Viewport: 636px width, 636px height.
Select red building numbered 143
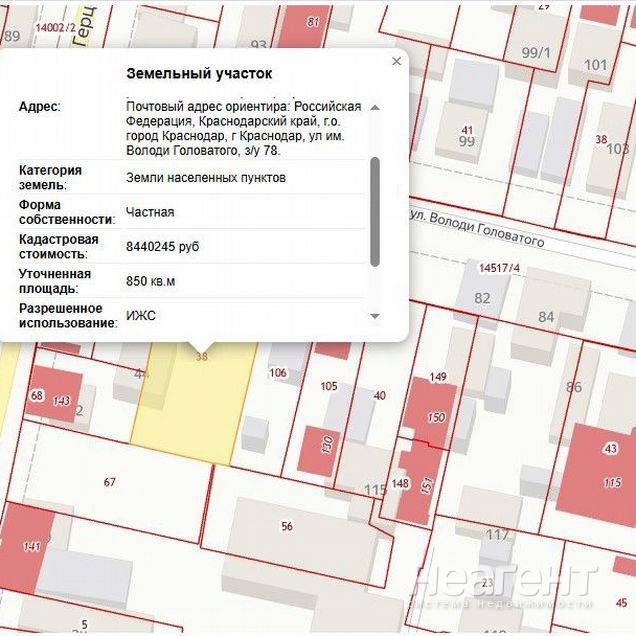pos(62,402)
